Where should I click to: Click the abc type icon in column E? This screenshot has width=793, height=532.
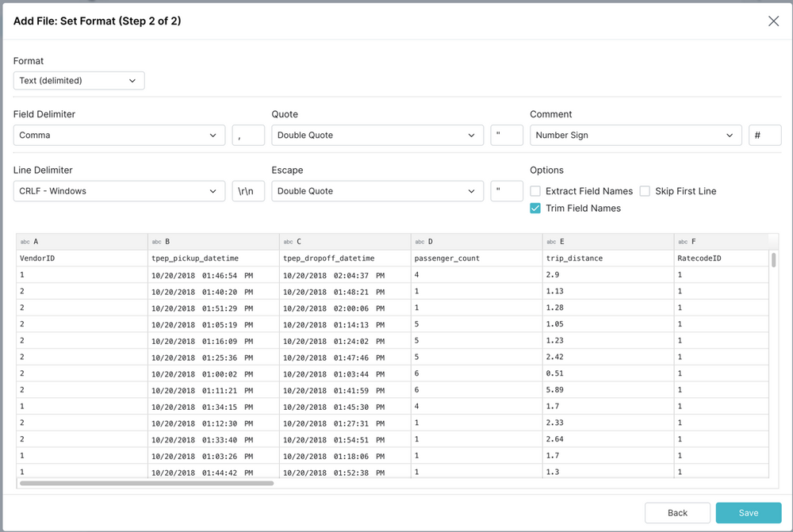click(x=551, y=242)
